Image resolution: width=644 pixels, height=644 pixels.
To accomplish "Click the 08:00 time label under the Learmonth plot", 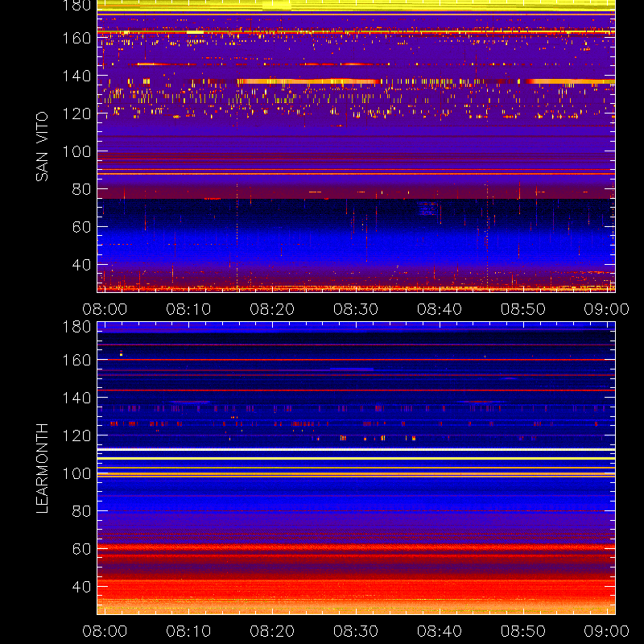I will tap(105, 631).
